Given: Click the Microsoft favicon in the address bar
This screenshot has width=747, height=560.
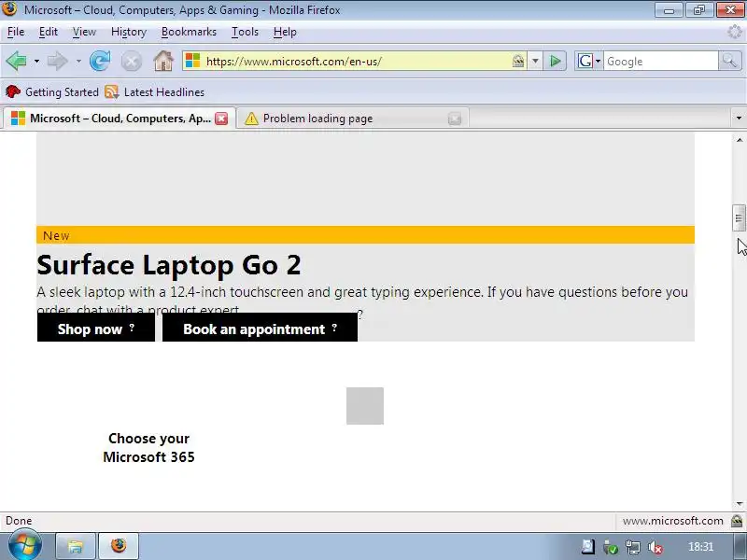Looking at the screenshot, I should click(192, 61).
